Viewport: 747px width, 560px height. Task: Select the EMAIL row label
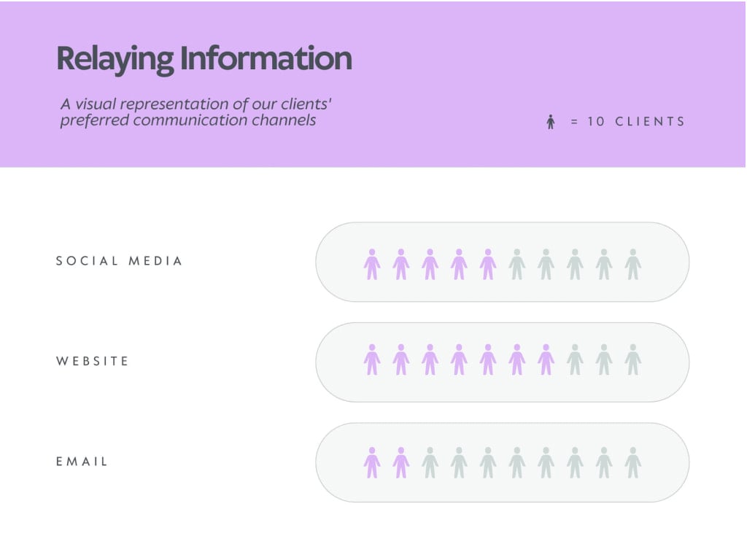tap(82, 462)
